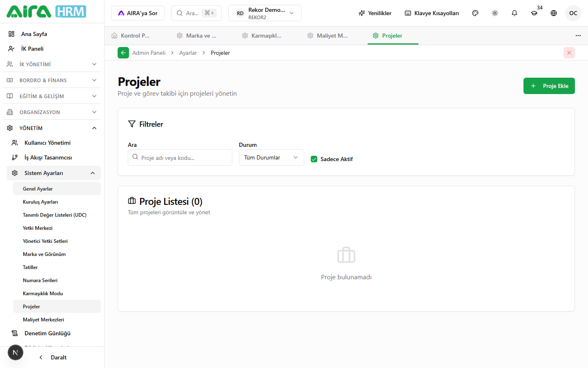Open Maliyet Merkezleri in sidebar
The image size is (588, 368).
[x=57, y=319]
